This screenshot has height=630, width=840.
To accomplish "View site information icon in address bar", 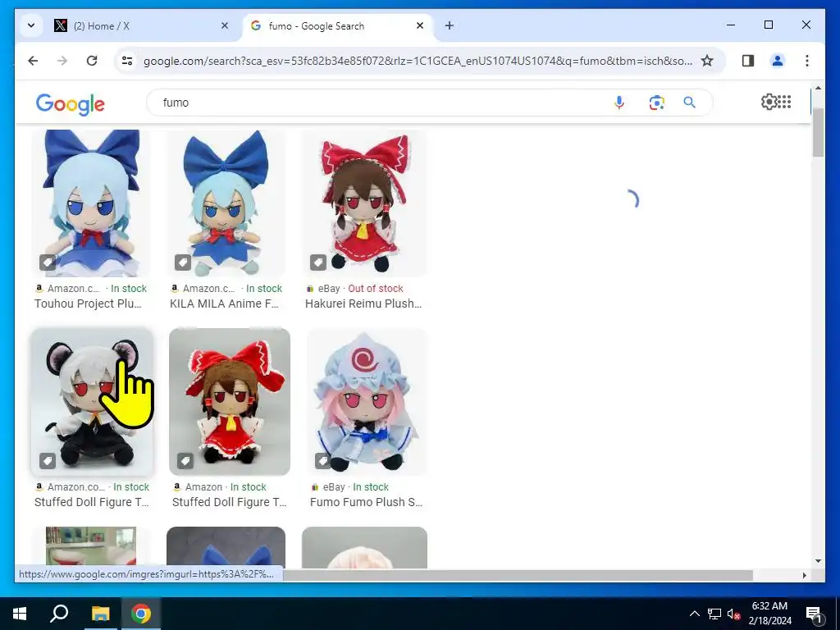I will [127, 61].
